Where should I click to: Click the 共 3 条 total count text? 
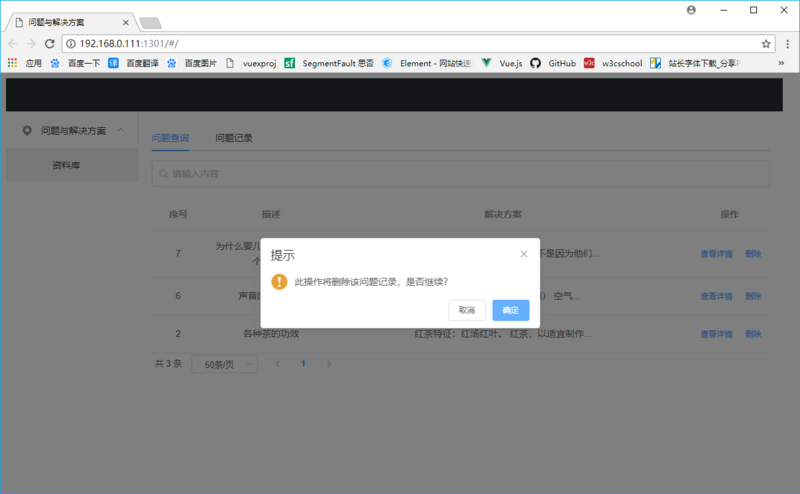[x=168, y=364]
